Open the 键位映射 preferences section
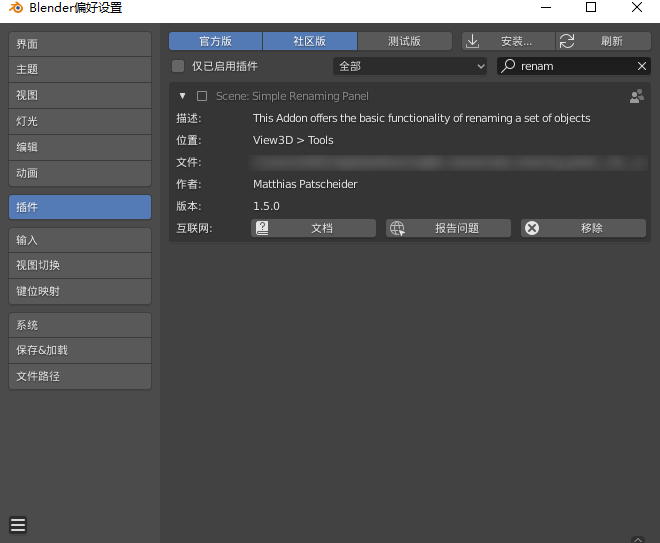Screen dimensions: 660x543 point(80,291)
